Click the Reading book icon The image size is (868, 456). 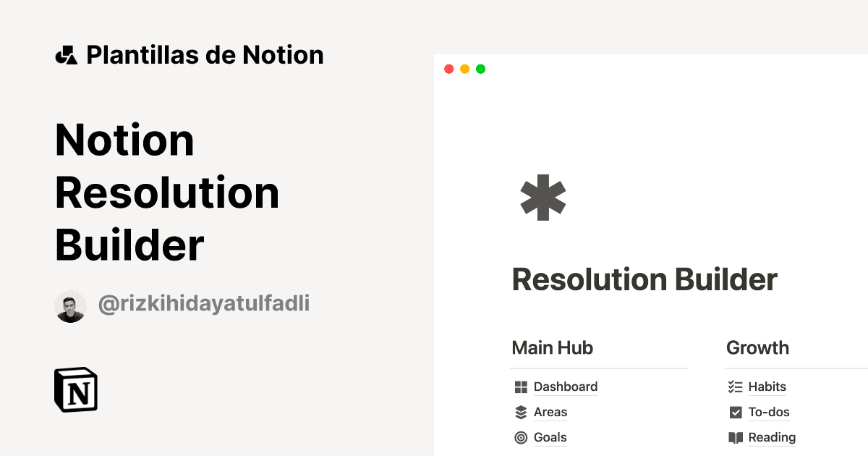click(735, 437)
